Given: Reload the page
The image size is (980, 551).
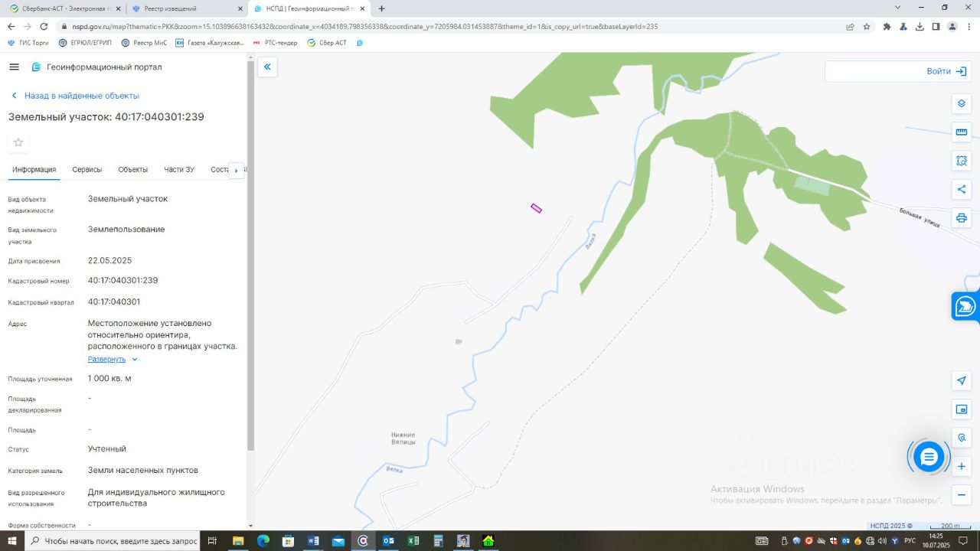Looking at the screenshot, I should [44, 26].
